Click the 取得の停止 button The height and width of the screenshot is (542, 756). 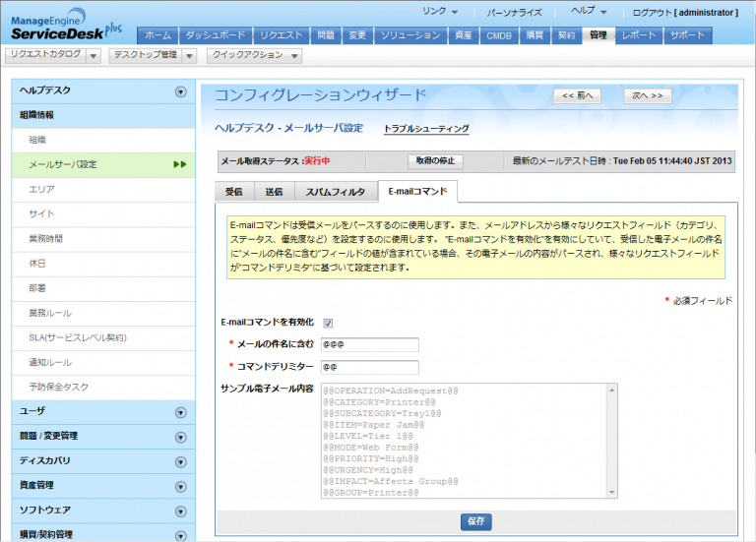[x=434, y=160]
